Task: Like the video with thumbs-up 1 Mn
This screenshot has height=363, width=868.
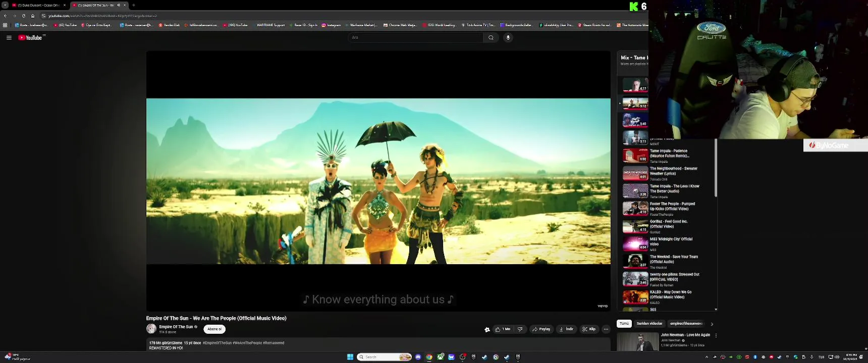Action: 503,329
